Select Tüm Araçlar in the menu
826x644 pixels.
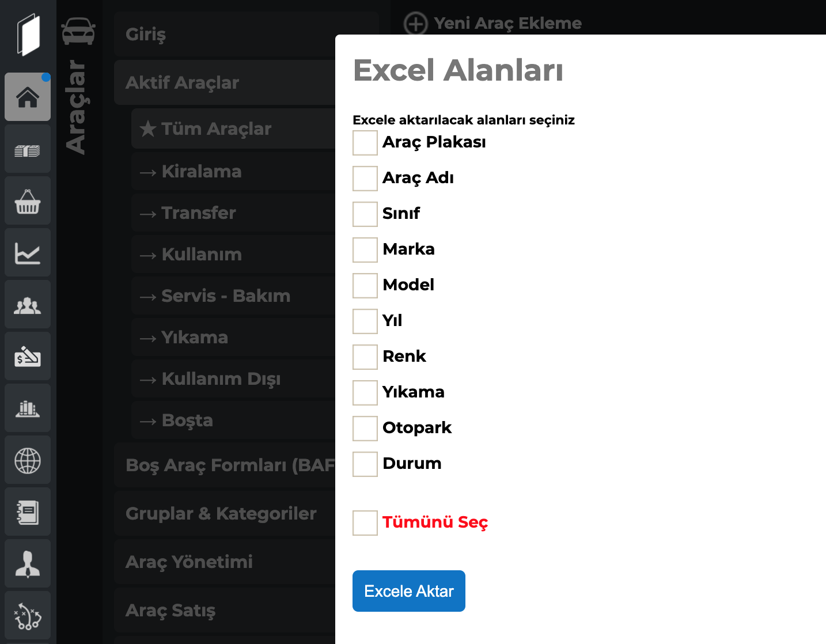tap(233, 128)
